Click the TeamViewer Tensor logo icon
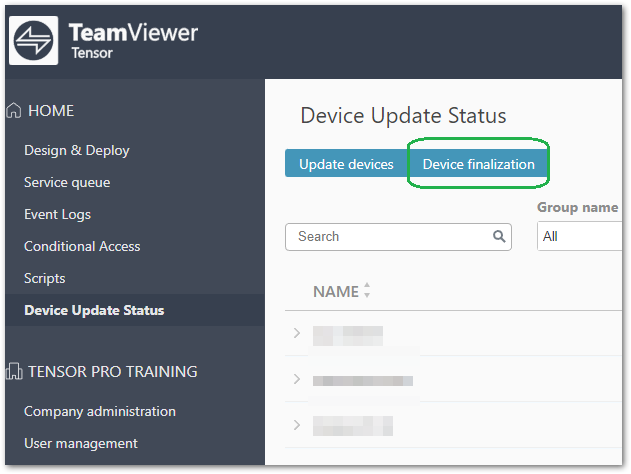Screen dimensions: 631x474 tap(33, 40)
